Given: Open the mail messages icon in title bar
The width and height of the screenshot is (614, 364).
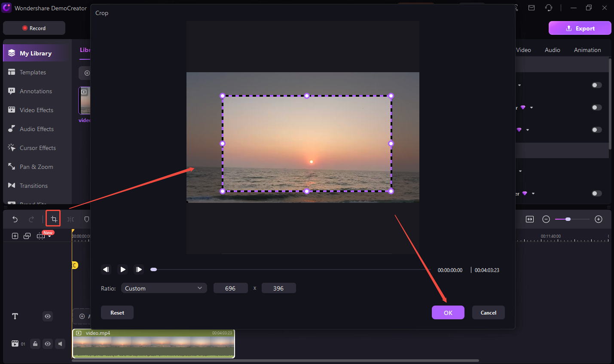Looking at the screenshot, I should [532, 8].
